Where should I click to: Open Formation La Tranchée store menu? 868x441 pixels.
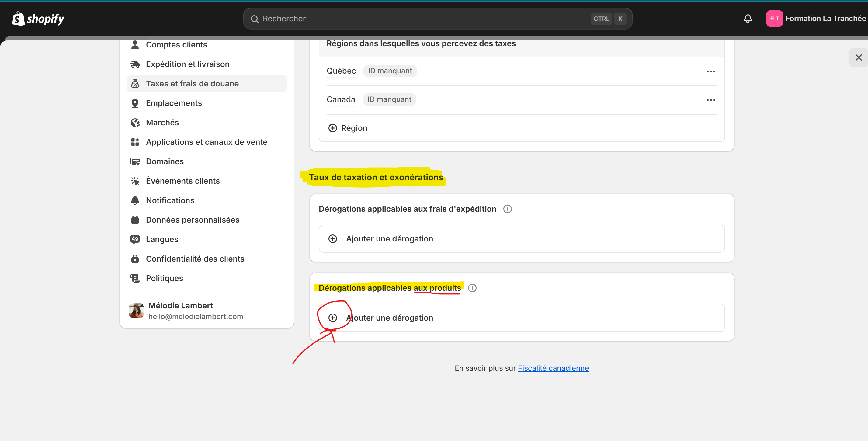(825, 19)
